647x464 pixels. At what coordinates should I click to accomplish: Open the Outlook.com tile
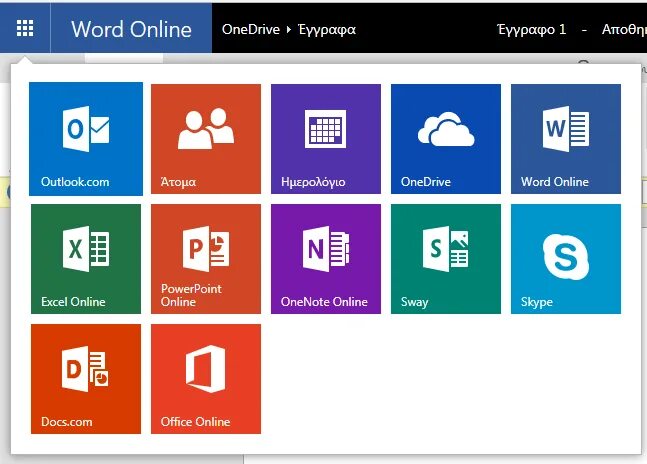[86, 139]
